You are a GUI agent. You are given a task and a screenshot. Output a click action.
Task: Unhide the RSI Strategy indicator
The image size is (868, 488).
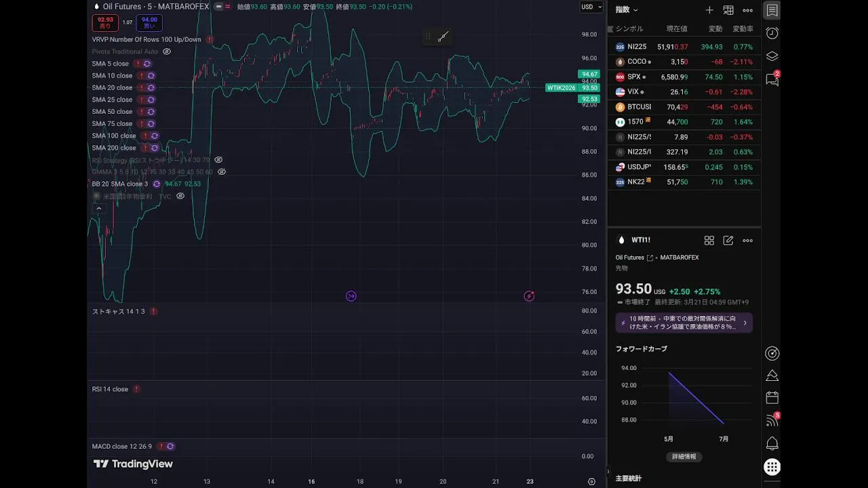(x=218, y=160)
